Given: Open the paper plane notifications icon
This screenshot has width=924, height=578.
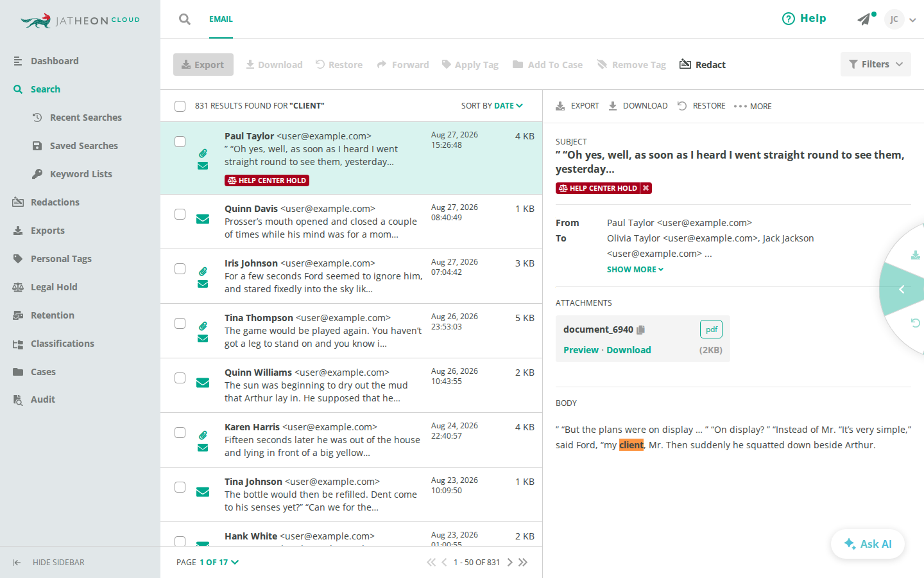Looking at the screenshot, I should [x=865, y=19].
